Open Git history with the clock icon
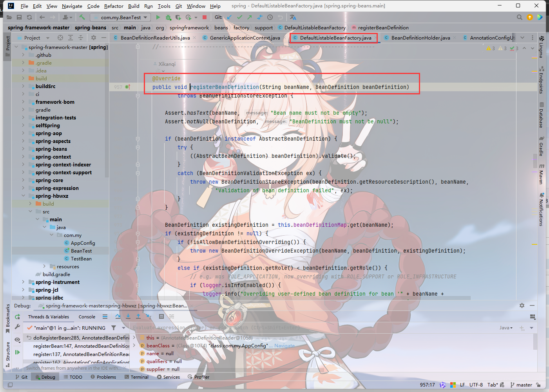The width and height of the screenshot is (549, 392). click(x=270, y=17)
